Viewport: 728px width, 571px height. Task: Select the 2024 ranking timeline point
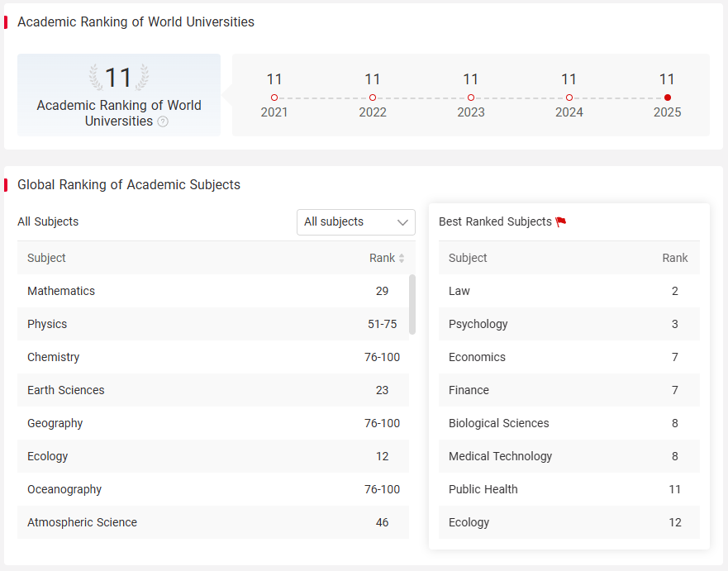click(x=569, y=98)
